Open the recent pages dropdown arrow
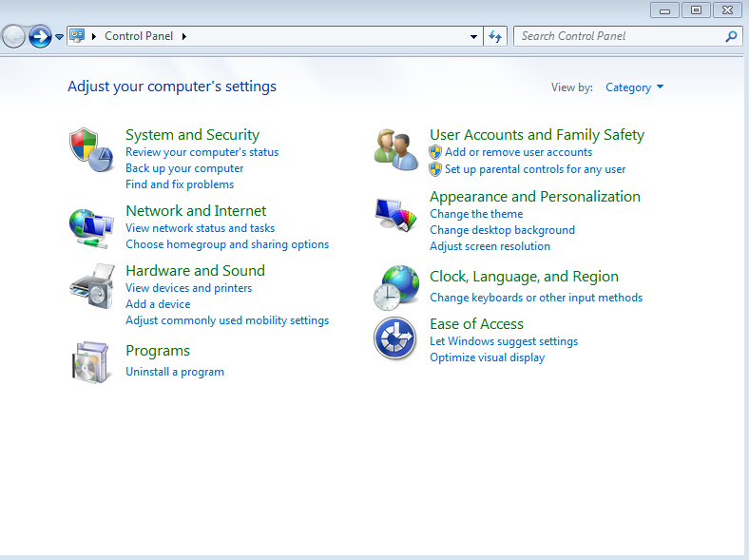Image resolution: width=749 pixels, height=560 pixels. pos(59,37)
